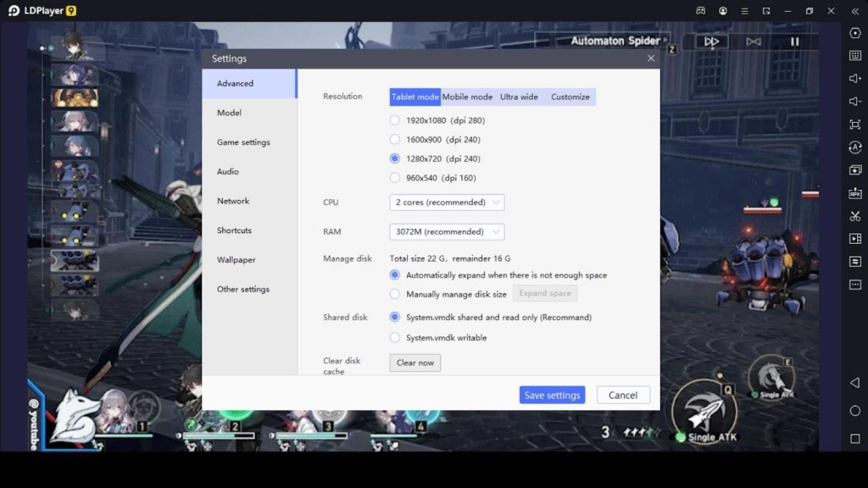Open the Game settings section
Screen dimensions: 868x488
249,142
